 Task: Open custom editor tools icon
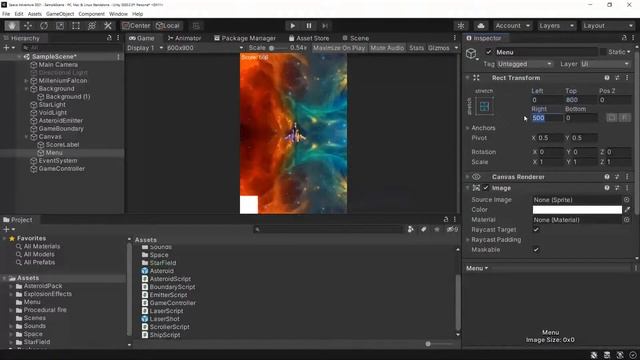click(108, 26)
